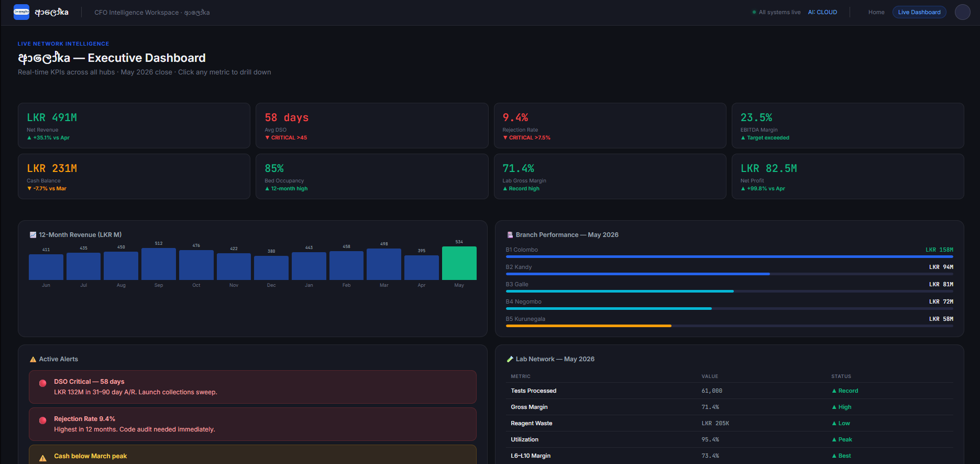Click the B3 Galle branch label
980x464 pixels.
point(517,284)
